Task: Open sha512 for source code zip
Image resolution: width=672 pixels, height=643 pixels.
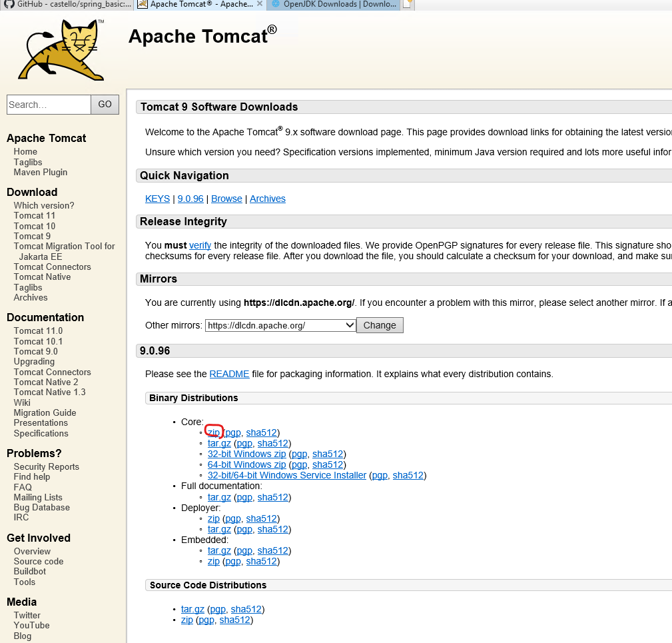Action: 235,620
